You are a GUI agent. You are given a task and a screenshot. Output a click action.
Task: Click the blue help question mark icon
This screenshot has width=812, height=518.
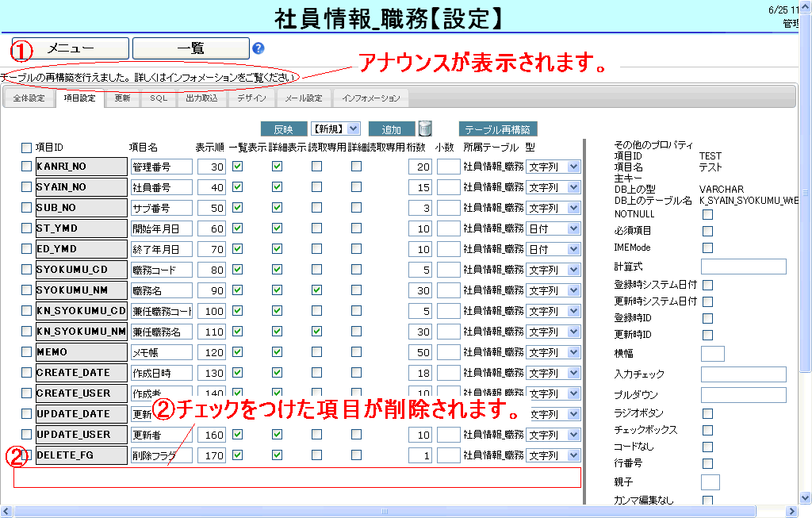click(259, 48)
